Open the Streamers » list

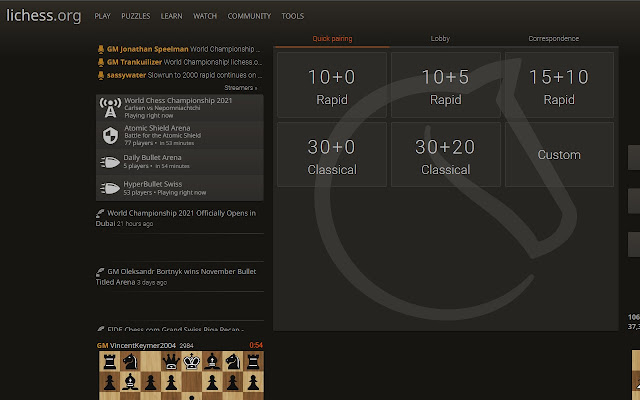[240, 88]
